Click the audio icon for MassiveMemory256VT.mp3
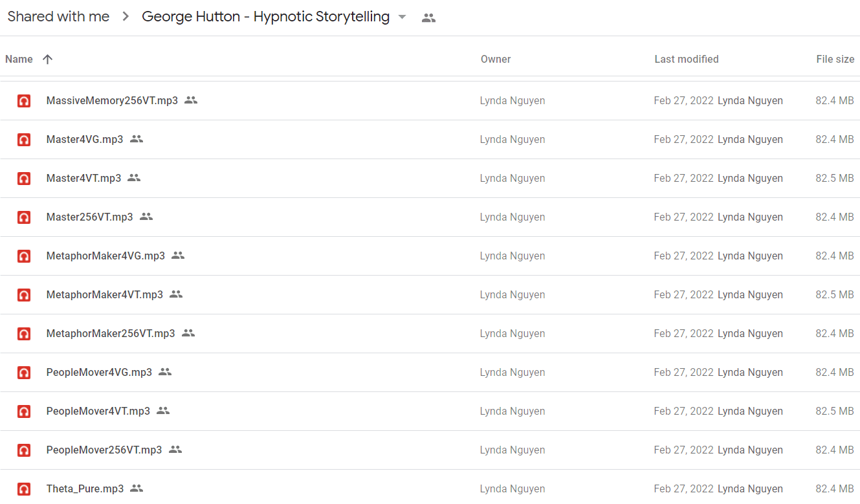 (x=24, y=101)
